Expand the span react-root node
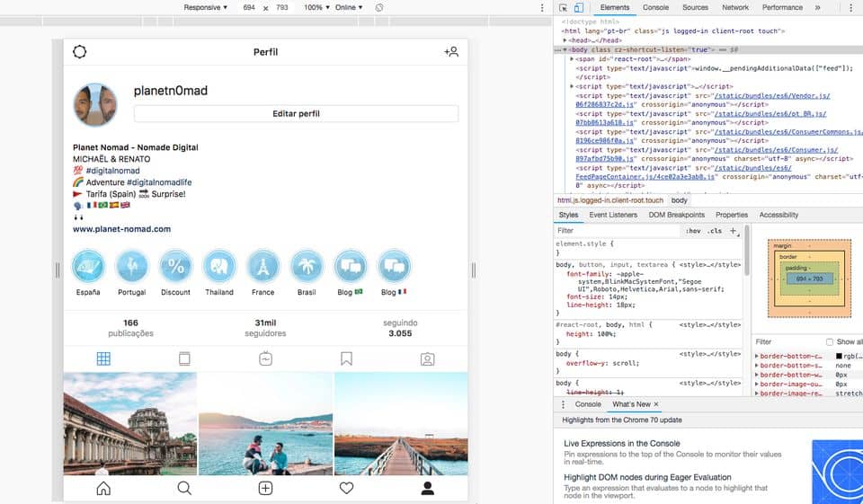This screenshot has width=863, height=504. coord(572,59)
